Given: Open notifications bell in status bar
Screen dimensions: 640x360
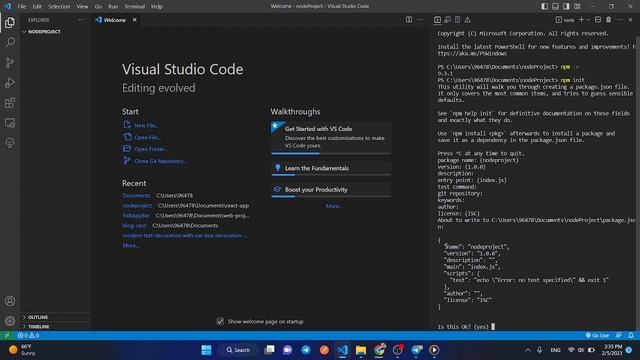Looking at the screenshot, I should pos(631,335).
